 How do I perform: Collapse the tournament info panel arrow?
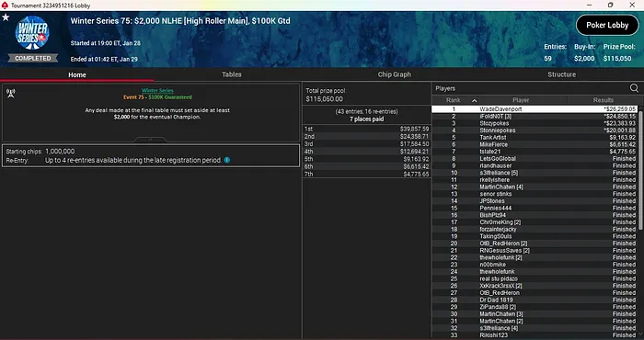[x=150, y=140]
